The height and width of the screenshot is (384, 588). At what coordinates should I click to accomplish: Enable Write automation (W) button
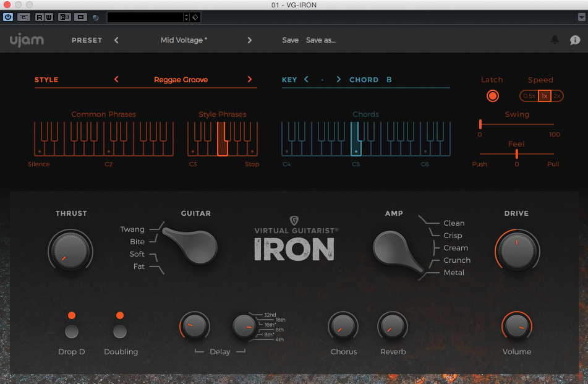[48, 17]
